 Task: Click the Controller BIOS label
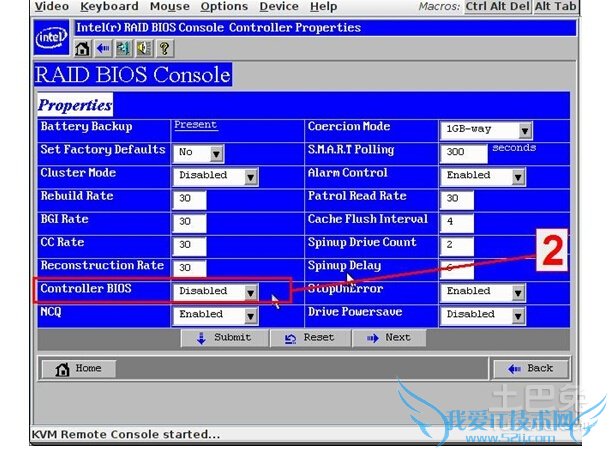coord(86,288)
